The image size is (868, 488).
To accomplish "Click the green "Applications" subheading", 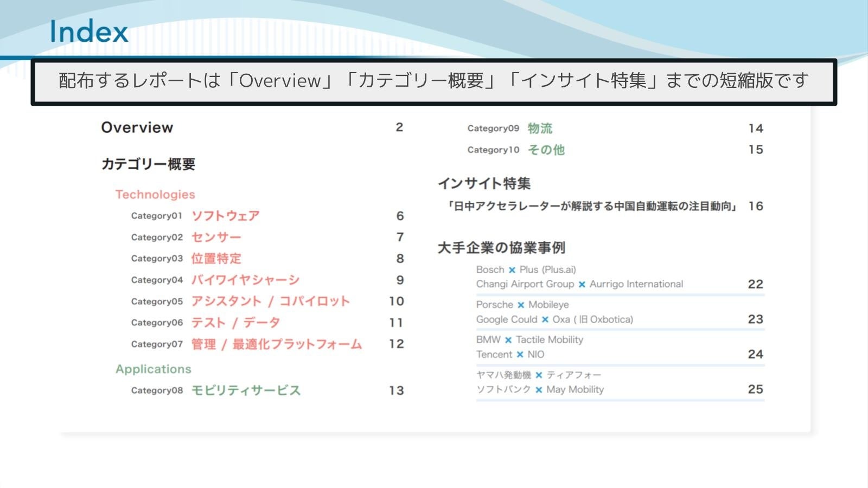I will coord(154,369).
